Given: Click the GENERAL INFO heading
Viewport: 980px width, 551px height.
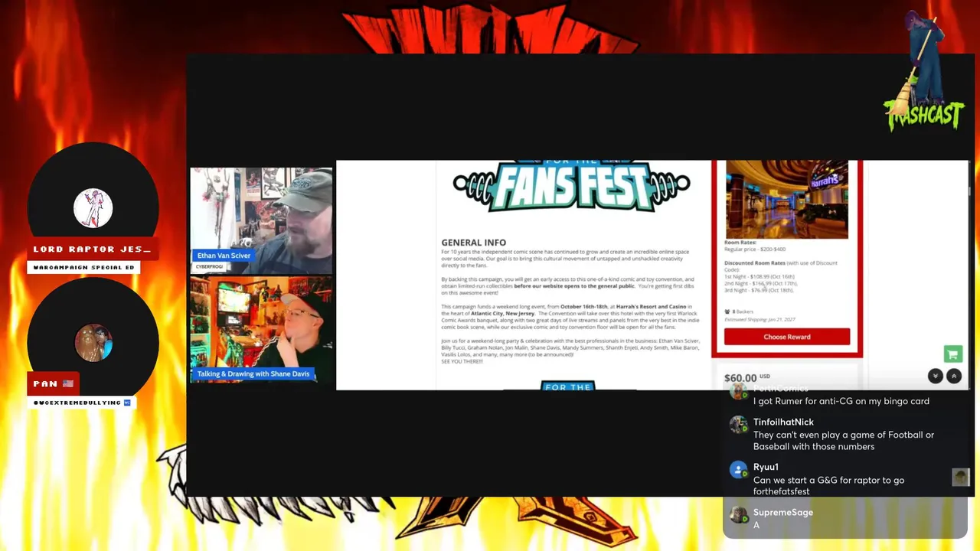Looking at the screenshot, I should pyautogui.click(x=473, y=243).
